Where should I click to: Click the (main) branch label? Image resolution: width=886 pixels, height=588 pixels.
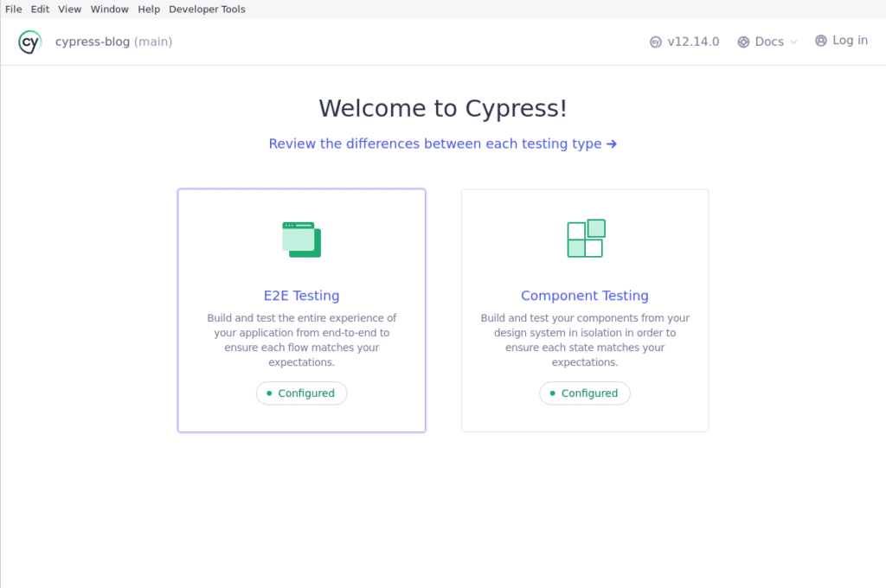pos(153,42)
